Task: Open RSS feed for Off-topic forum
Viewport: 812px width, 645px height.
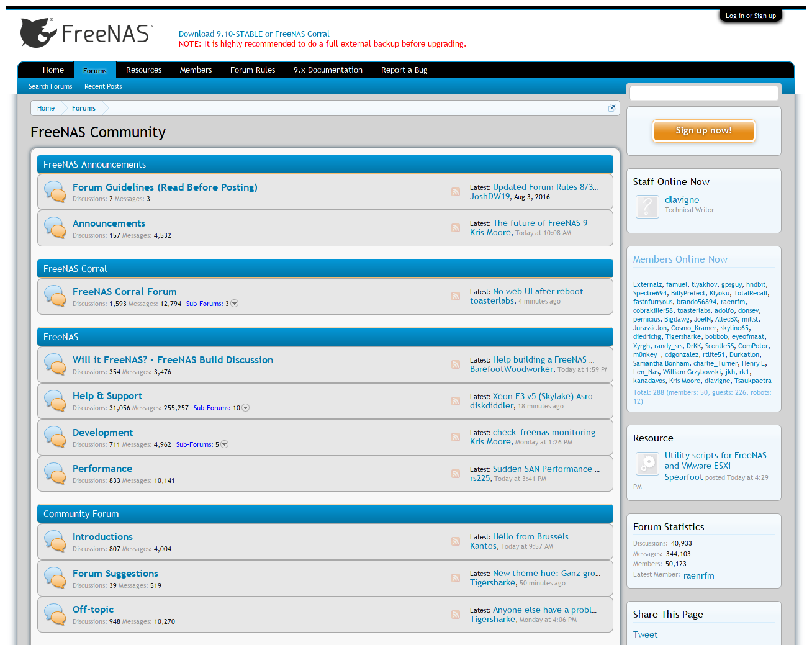Action: coord(456,615)
